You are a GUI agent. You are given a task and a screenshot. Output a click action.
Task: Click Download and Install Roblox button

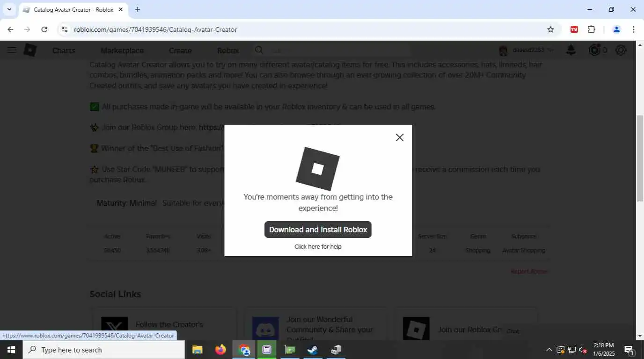click(x=318, y=230)
